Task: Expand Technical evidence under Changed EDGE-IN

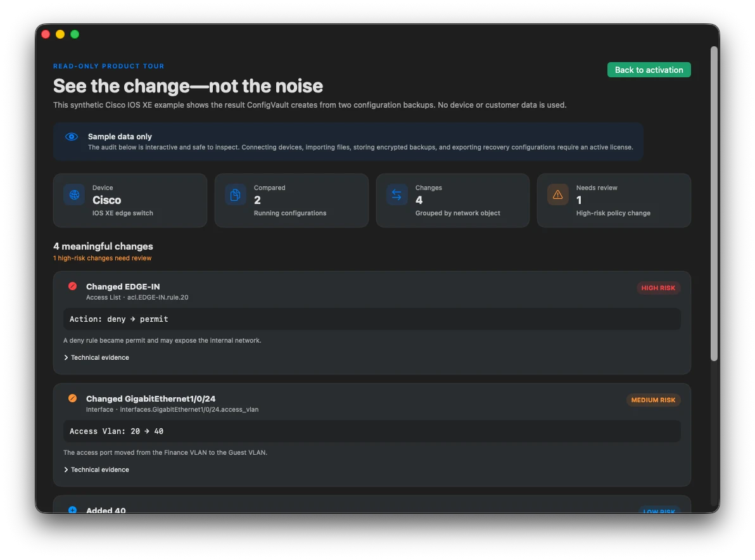Action: 96,357
